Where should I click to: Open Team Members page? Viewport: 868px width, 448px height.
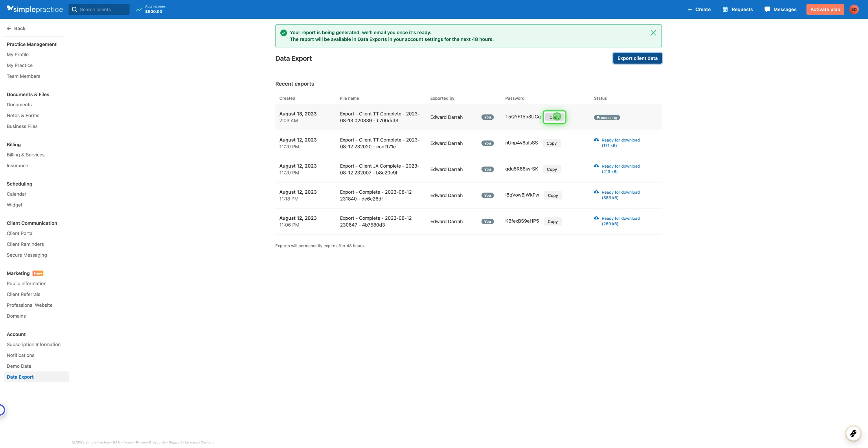23,76
